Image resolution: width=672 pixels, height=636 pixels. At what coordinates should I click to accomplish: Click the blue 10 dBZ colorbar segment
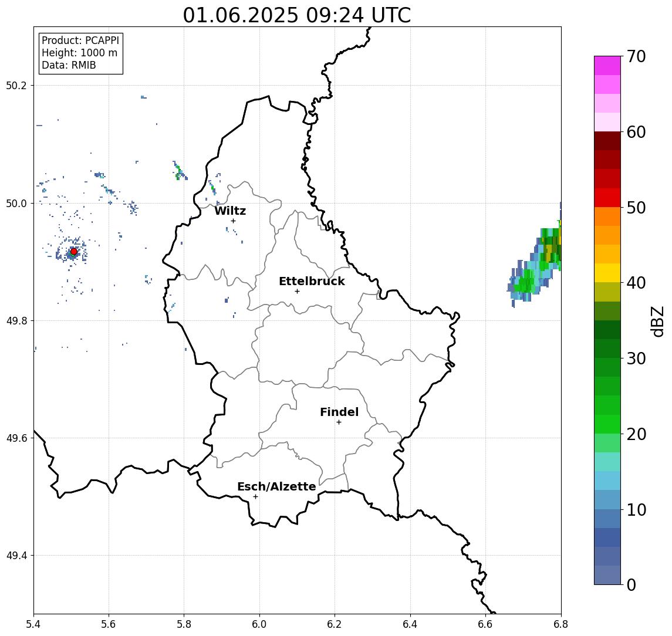(x=607, y=519)
